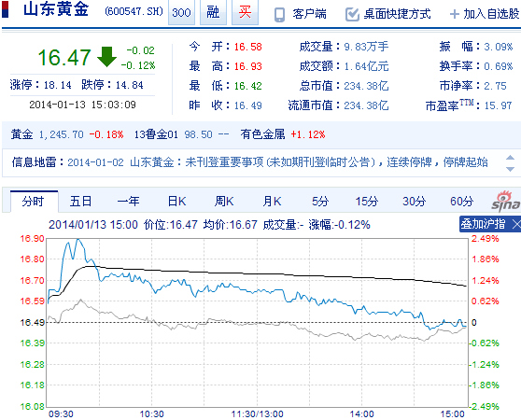The width and height of the screenshot is (521, 420).
Task: Open the 黄金 gold quote link
Action: point(21,134)
